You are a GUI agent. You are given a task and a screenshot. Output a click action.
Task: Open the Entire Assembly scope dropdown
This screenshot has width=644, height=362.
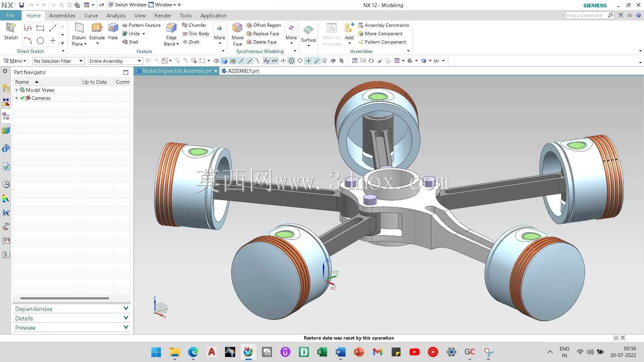pos(115,61)
